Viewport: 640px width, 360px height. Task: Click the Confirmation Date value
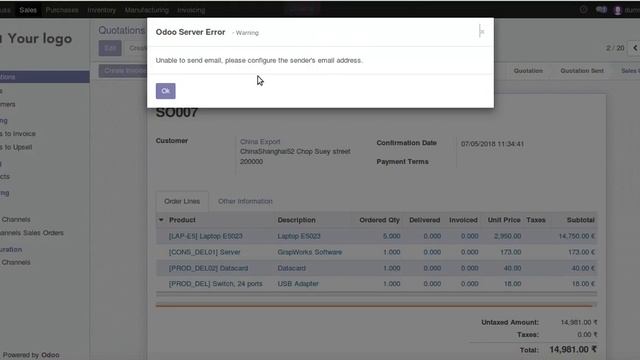[x=492, y=144]
